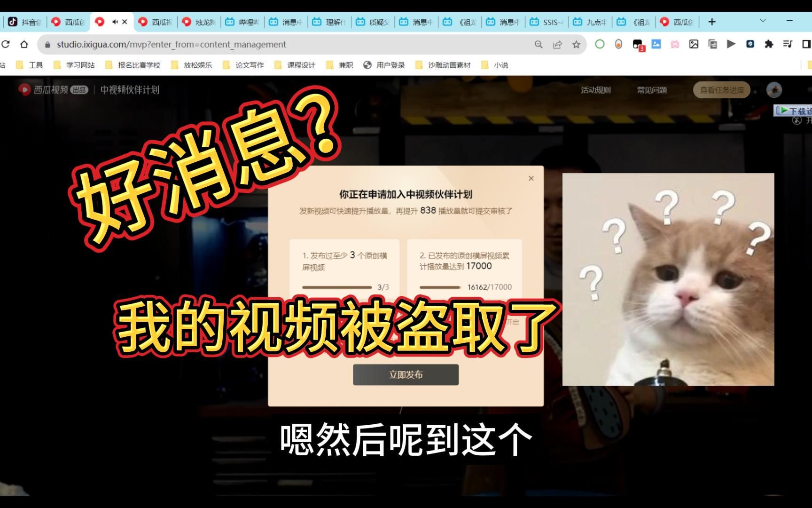
Task: Close the 中视频伙伴计划 dialog
Action: [531, 178]
